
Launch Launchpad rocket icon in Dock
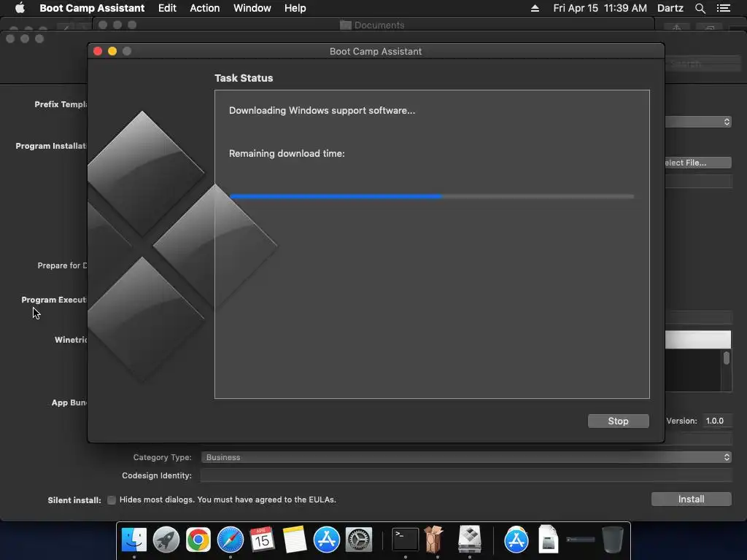[x=166, y=540]
